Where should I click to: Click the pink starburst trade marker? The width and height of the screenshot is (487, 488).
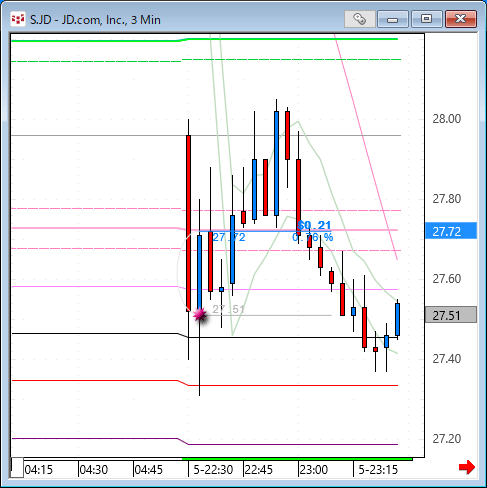tap(200, 314)
